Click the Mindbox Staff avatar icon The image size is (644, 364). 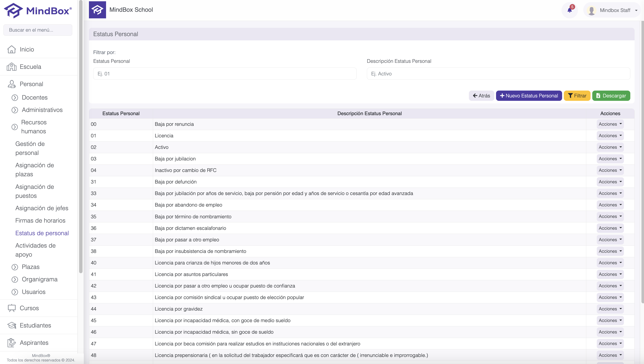pyautogui.click(x=591, y=10)
